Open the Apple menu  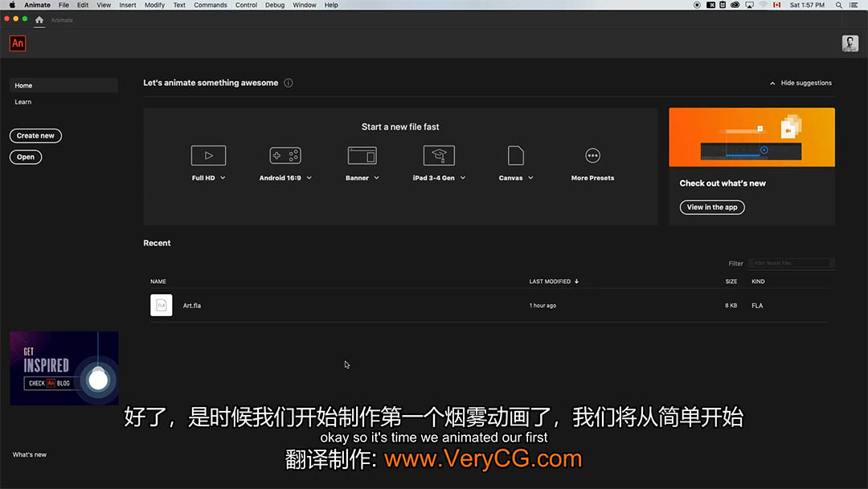12,5
